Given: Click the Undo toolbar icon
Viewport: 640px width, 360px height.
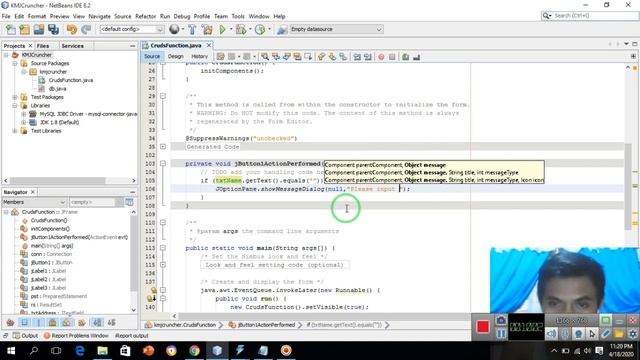Looking at the screenshot, I should pyautogui.click(x=72, y=29).
